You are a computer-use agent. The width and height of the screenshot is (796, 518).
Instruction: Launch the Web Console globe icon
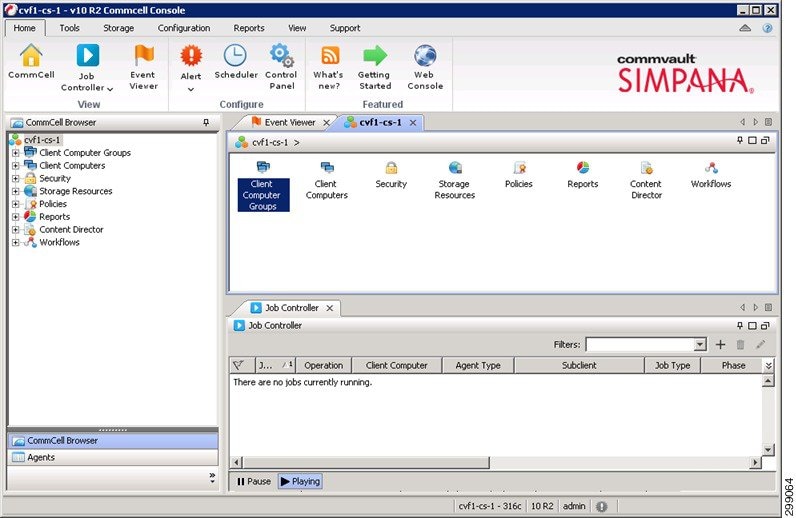click(x=425, y=55)
